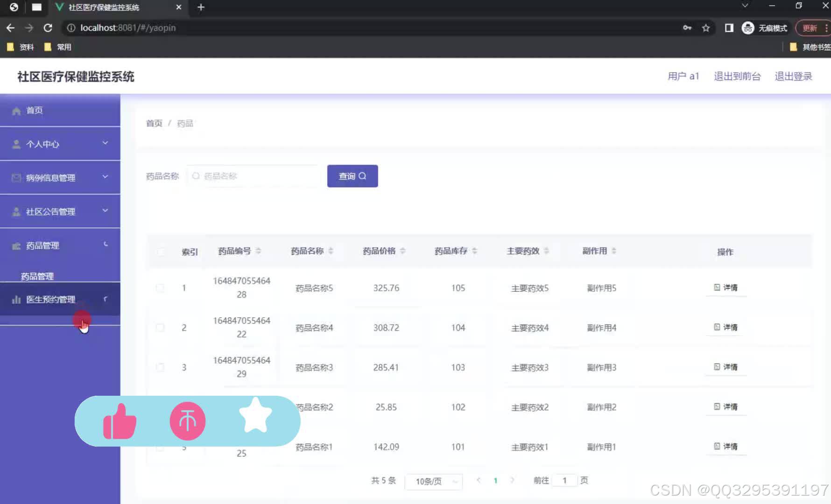
Task: Bookmark this page with star icon
Action: pos(706,28)
